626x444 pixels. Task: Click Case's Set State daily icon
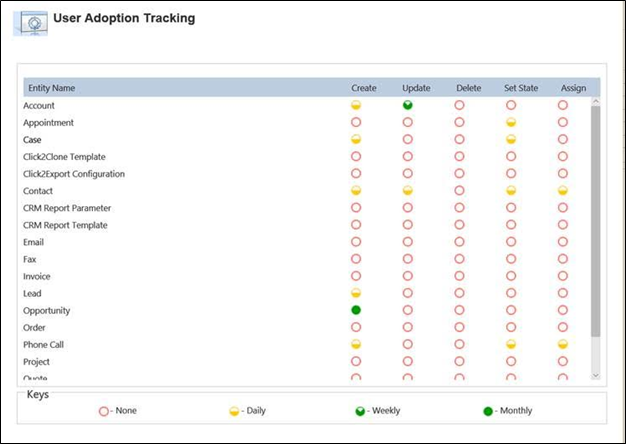[511, 139]
